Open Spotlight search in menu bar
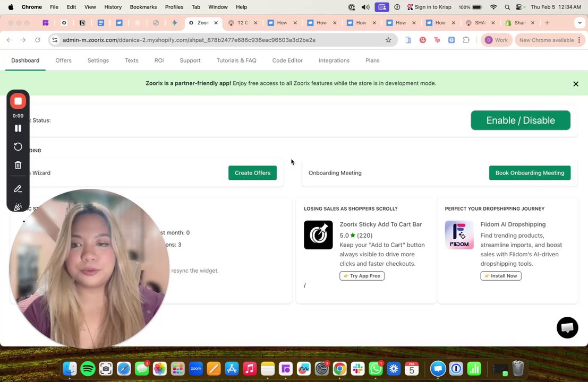 [x=507, y=7]
